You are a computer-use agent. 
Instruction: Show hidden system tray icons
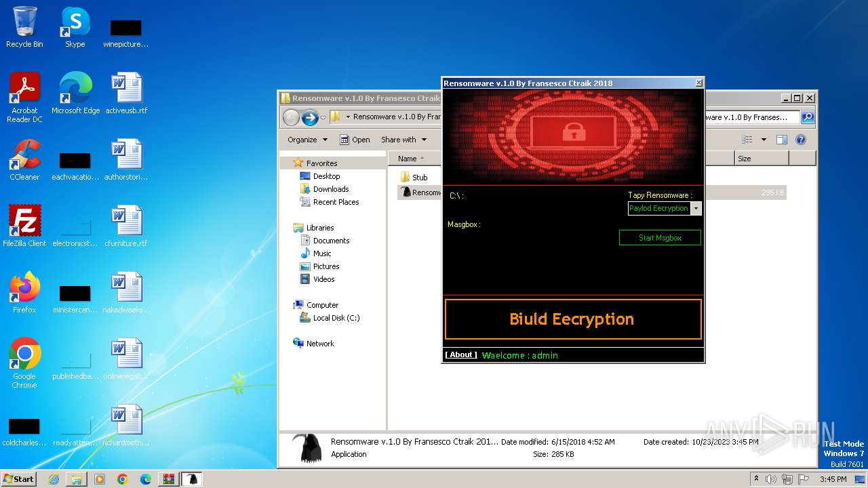point(756,479)
